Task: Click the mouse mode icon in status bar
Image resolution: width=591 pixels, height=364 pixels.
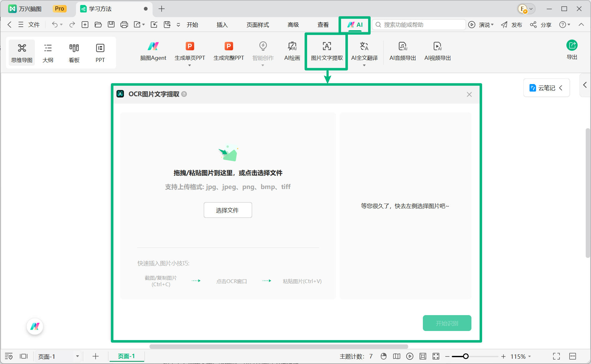Action: (384, 356)
